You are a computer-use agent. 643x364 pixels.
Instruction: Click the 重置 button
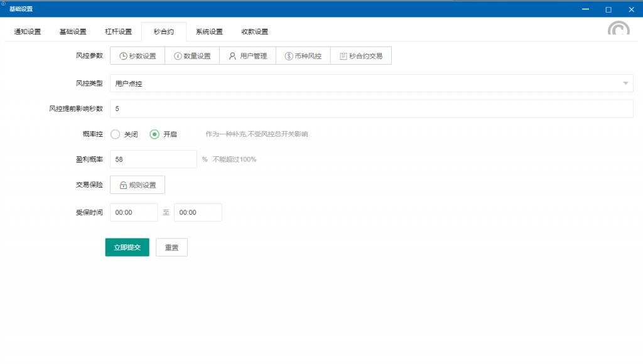(171, 247)
